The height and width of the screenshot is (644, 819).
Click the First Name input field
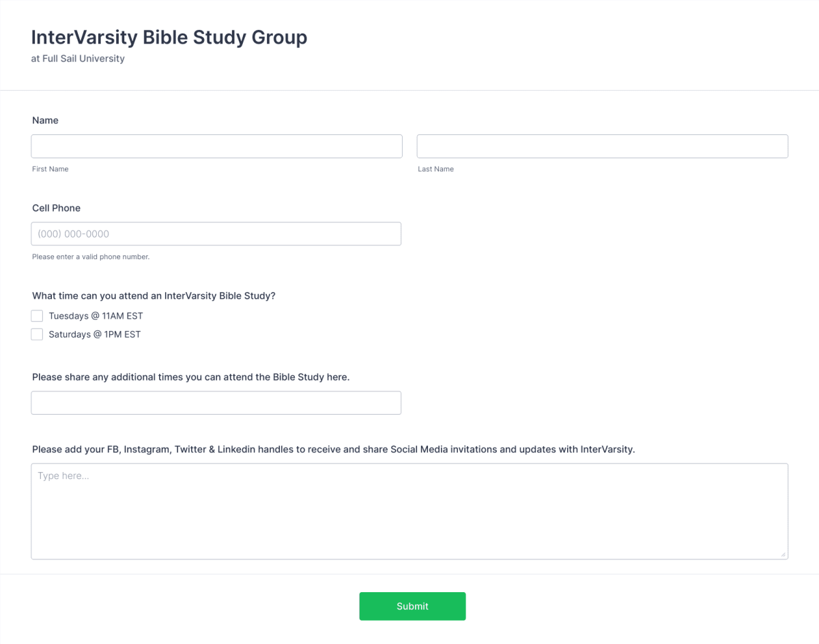pyautogui.click(x=216, y=146)
